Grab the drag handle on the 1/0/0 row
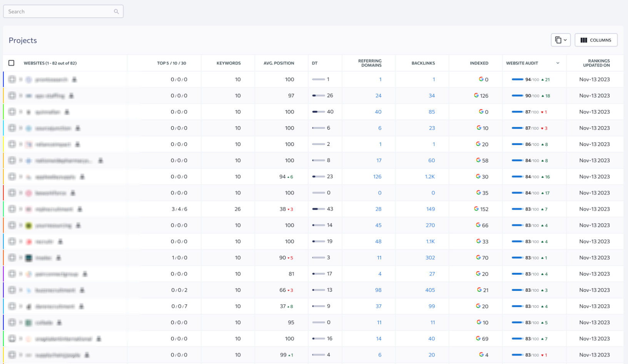 [21, 258]
